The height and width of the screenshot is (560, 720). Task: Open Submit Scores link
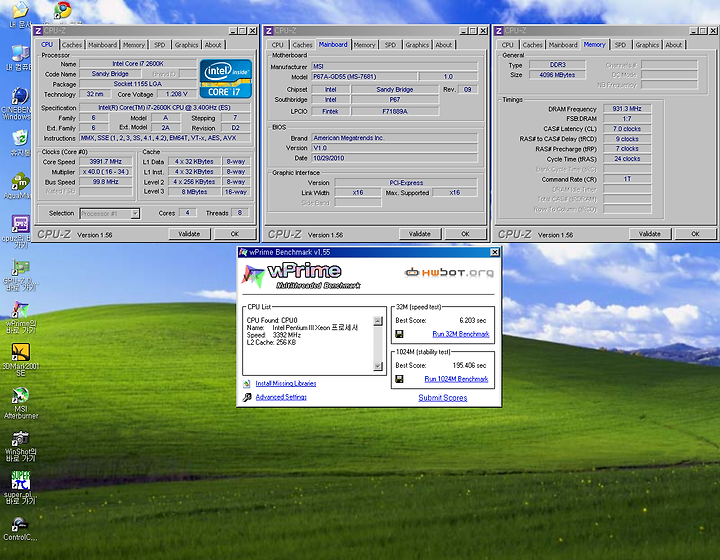[x=443, y=398]
